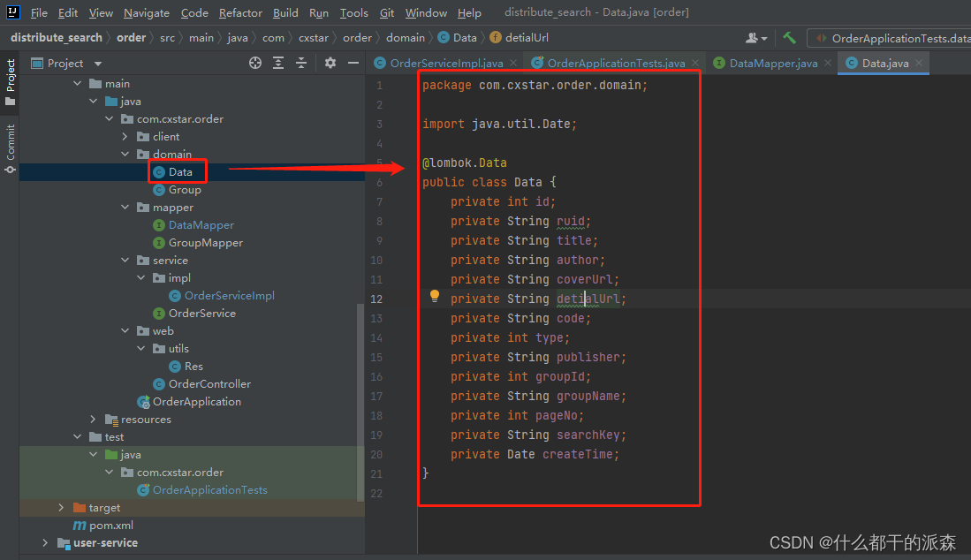
Task: Expand the client package
Action: [125, 137]
